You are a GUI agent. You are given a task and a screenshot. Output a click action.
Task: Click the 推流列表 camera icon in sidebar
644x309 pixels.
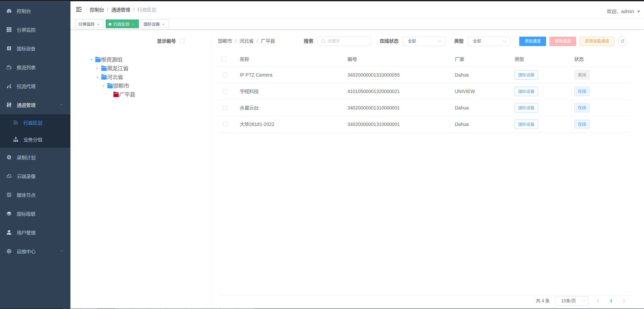point(9,68)
